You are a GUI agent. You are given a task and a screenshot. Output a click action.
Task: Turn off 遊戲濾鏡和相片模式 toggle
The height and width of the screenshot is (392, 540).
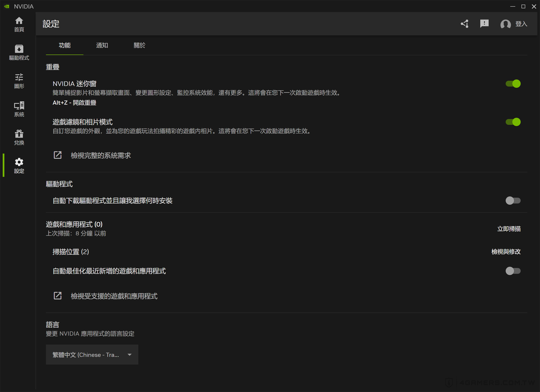coord(513,122)
